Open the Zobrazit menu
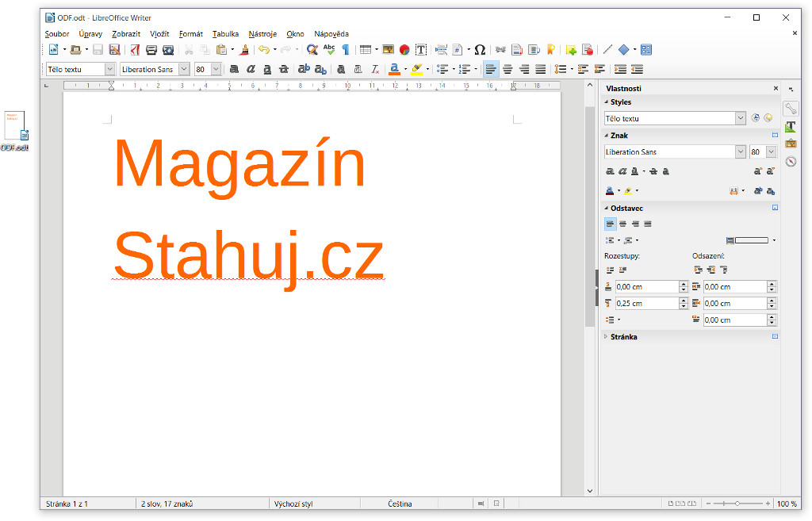 [x=126, y=34]
